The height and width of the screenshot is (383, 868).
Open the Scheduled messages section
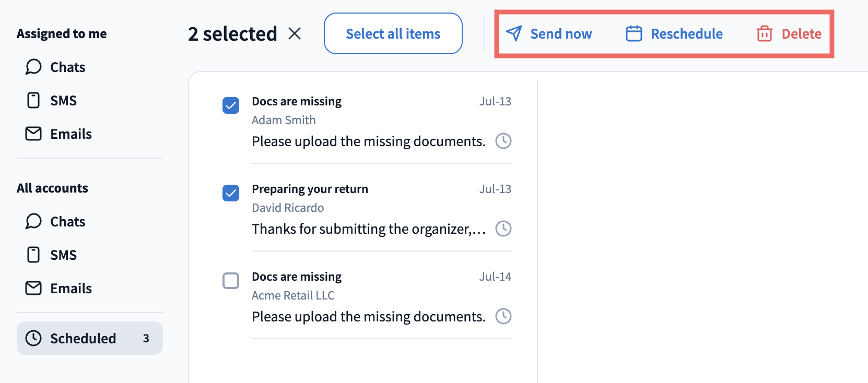coord(90,338)
